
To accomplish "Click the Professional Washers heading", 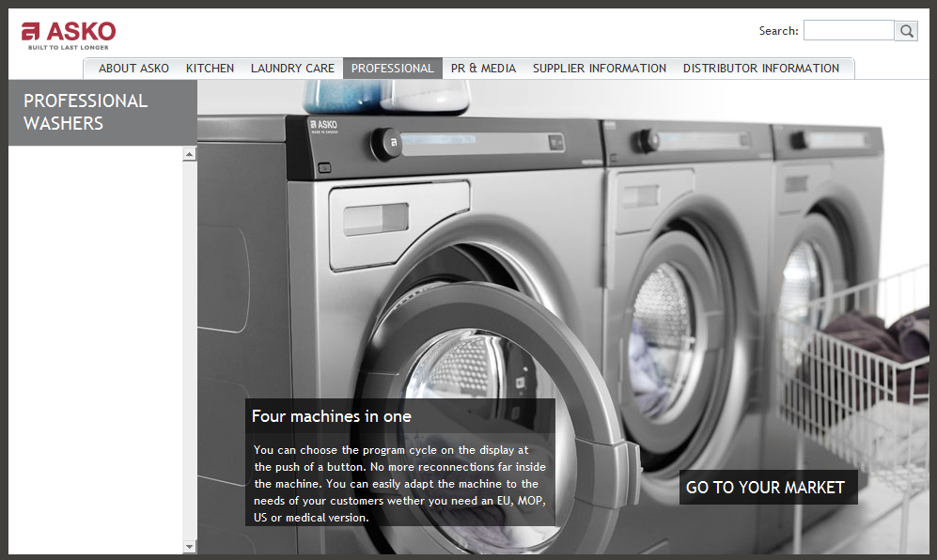I will click(x=86, y=112).
